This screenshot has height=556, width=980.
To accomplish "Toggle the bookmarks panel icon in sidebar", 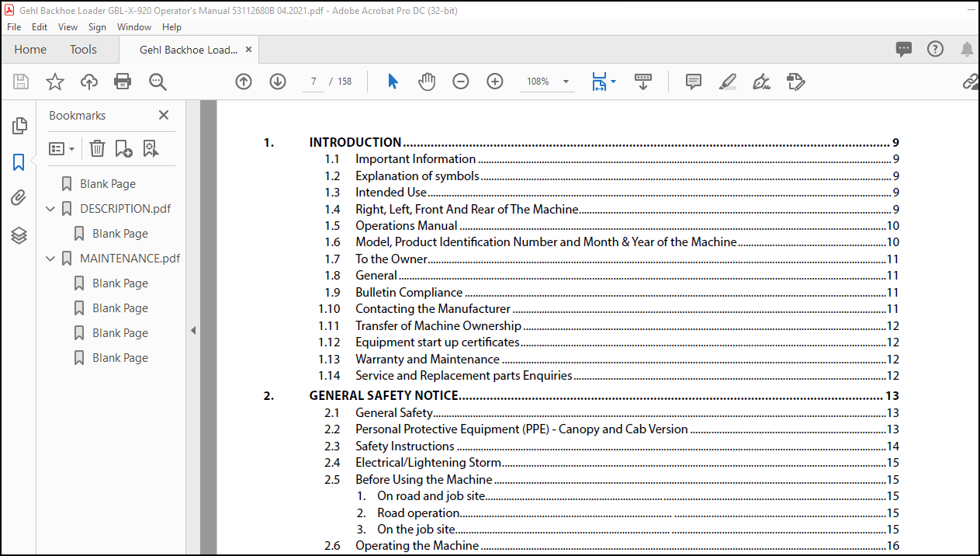I will 19,162.
